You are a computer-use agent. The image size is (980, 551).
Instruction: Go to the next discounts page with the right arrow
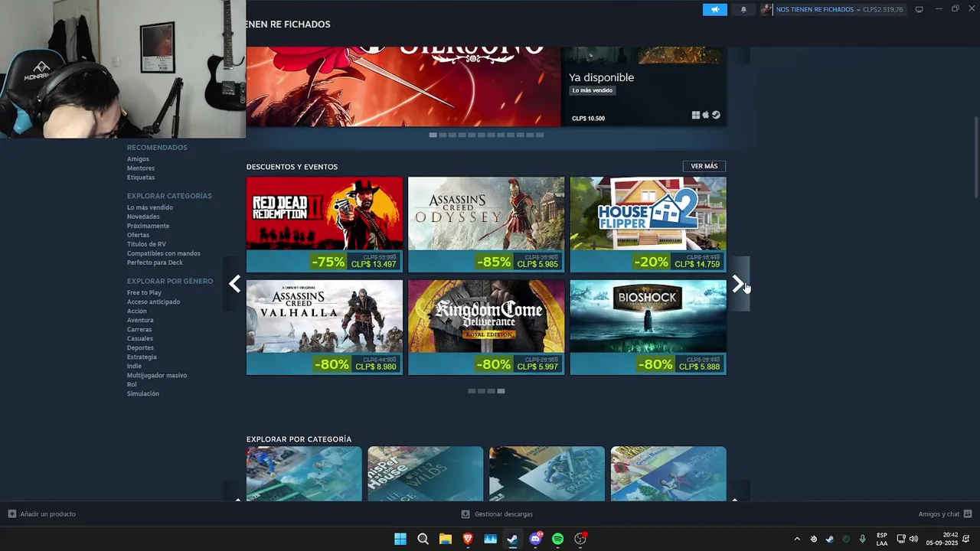[739, 284]
